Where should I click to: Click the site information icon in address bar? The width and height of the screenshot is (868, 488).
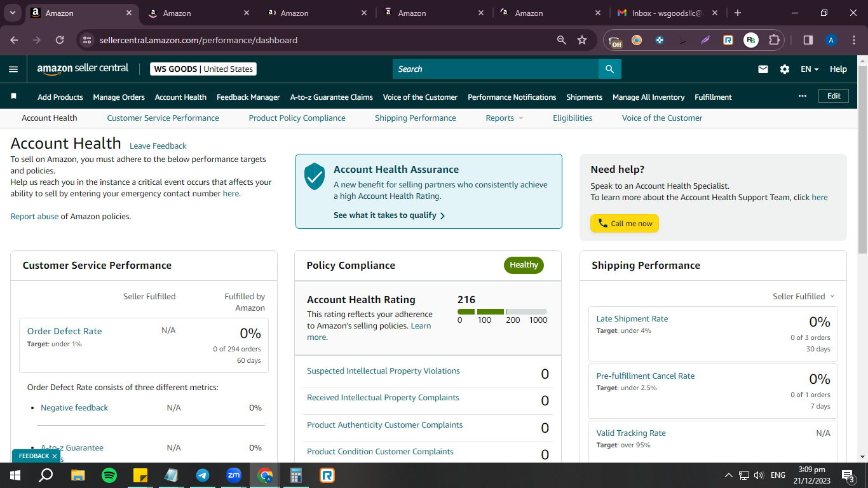coord(88,40)
